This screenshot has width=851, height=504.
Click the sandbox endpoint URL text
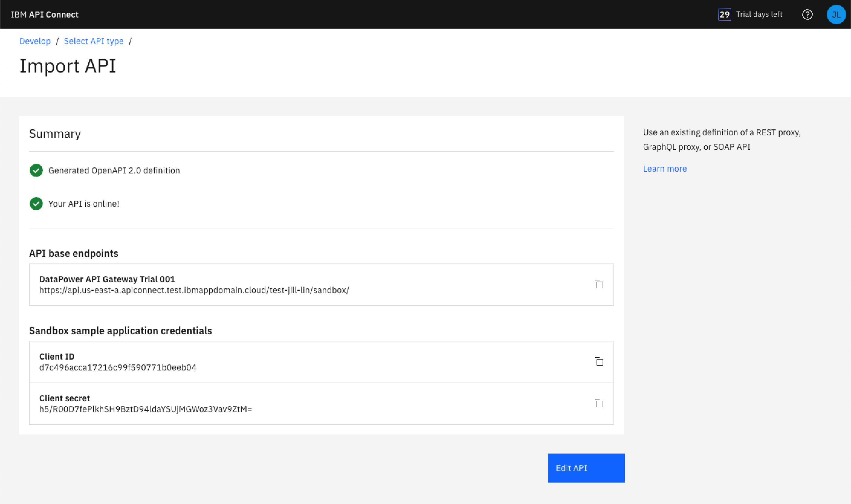(194, 290)
